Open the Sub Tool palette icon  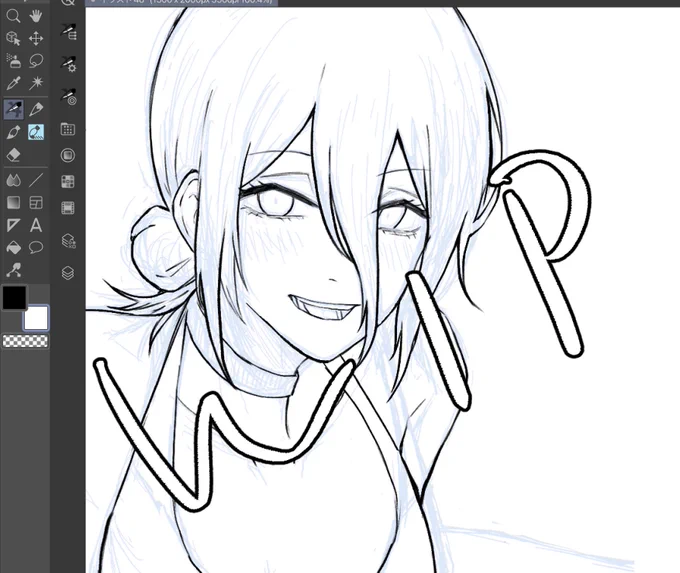[x=69, y=32]
